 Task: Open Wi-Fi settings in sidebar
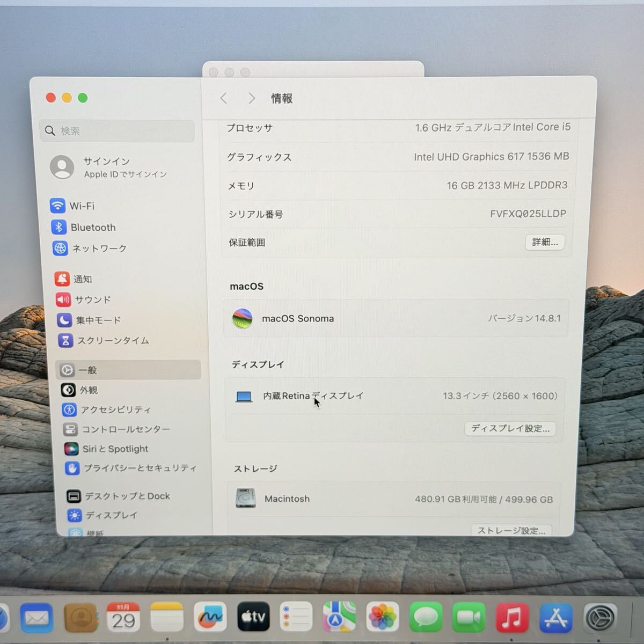[x=73, y=206]
